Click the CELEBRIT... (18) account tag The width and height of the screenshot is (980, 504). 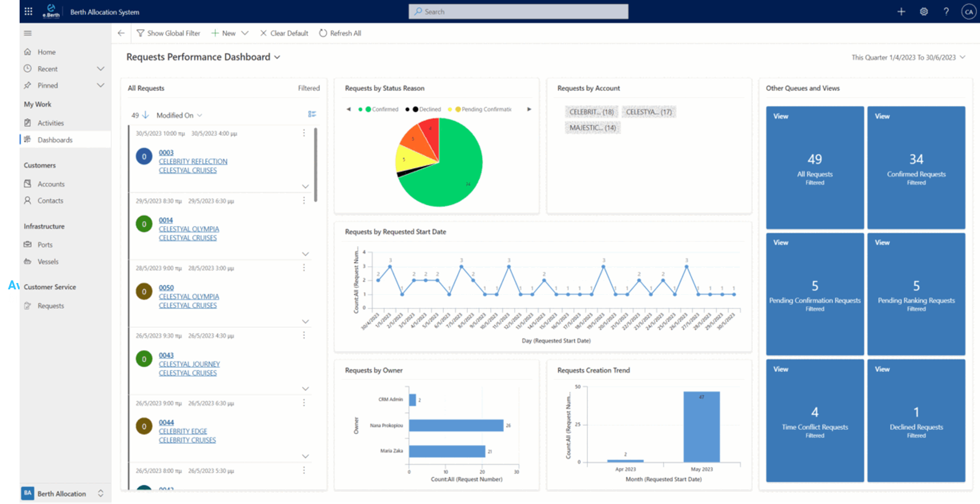(591, 112)
